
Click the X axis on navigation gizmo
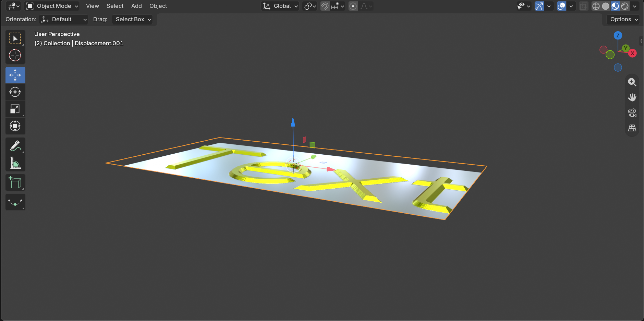[633, 53]
